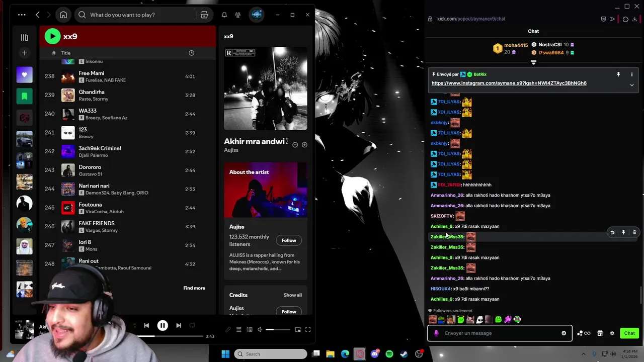
Task: Open Kick shop icon beside chat
Action: [600, 333]
